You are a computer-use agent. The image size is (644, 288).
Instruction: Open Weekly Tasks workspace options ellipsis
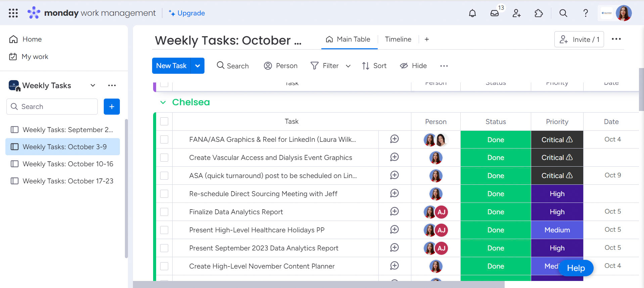pyautogui.click(x=112, y=85)
